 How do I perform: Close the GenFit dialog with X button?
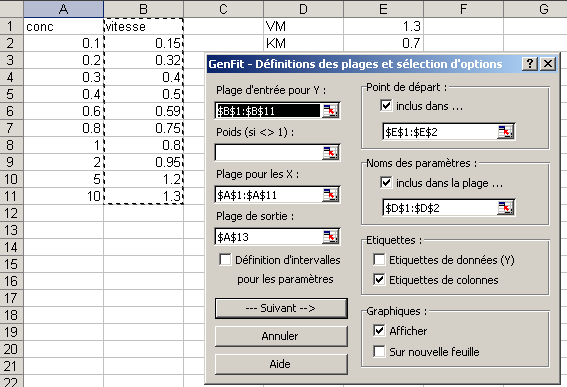pyautogui.click(x=548, y=64)
